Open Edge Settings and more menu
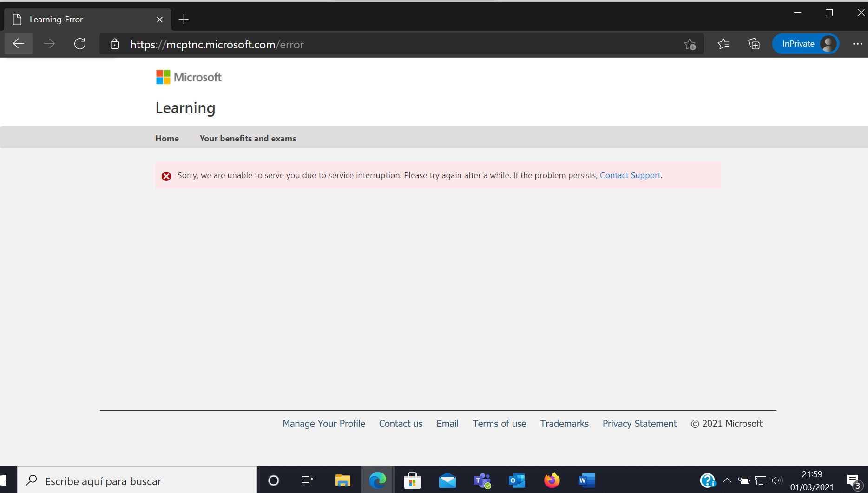Viewport: 868px width, 493px height. [857, 44]
